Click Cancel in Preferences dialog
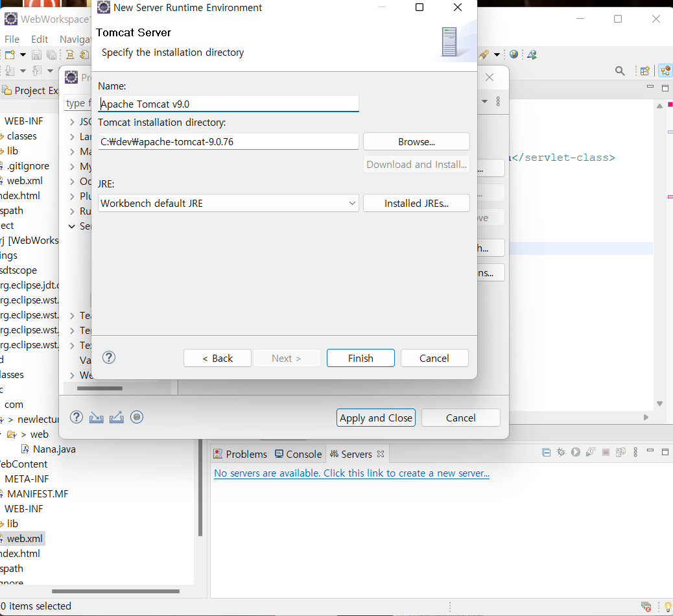 coord(460,418)
